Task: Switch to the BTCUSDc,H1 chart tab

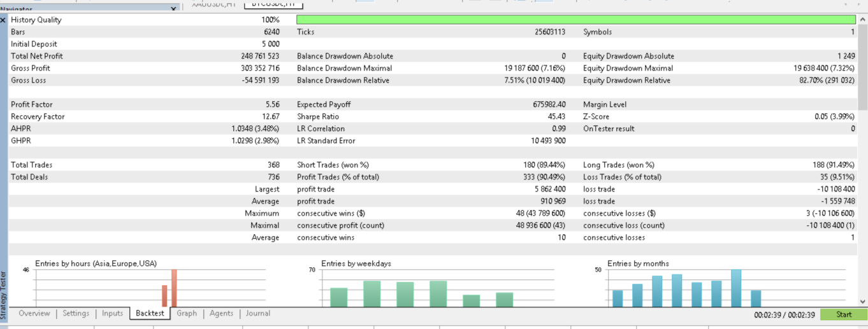Action: [273, 4]
